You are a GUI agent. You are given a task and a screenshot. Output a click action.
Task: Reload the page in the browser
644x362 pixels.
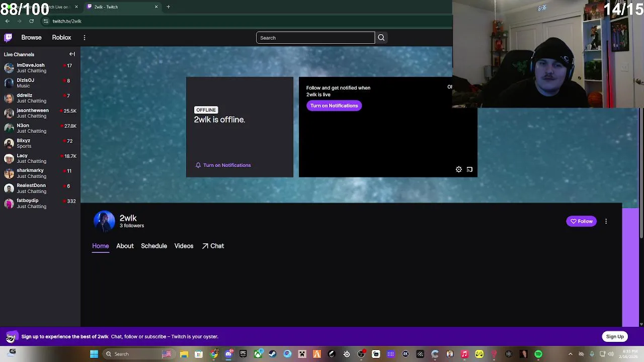tap(31, 21)
